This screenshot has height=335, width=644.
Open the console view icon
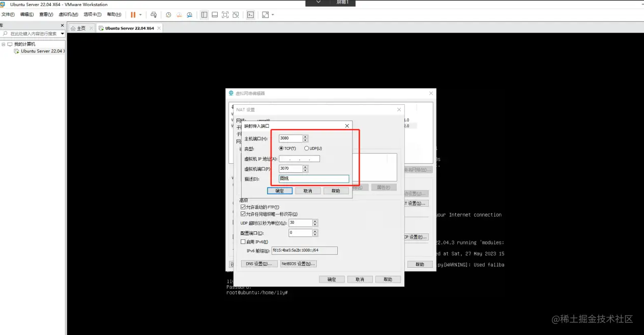250,15
